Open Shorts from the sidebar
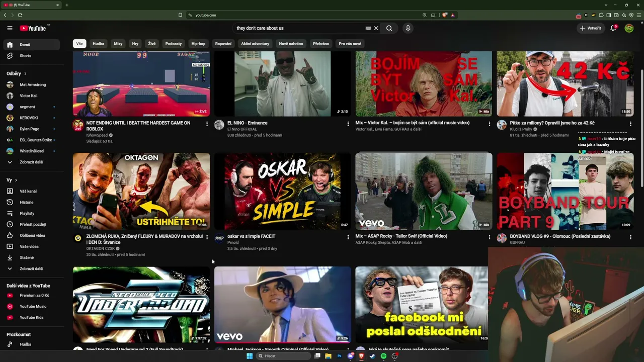This screenshot has height=362, width=644. (31, 56)
